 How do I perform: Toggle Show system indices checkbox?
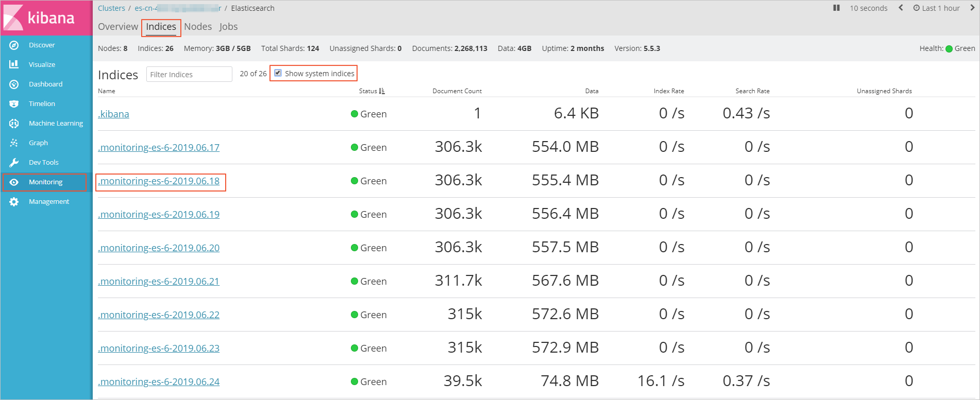tap(278, 73)
